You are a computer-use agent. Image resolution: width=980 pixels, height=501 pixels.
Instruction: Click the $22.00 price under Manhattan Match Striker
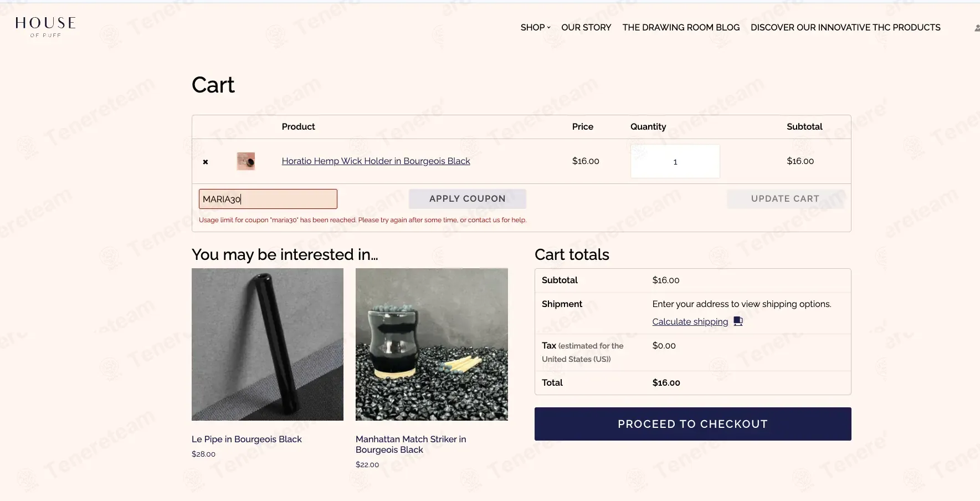pos(367,464)
